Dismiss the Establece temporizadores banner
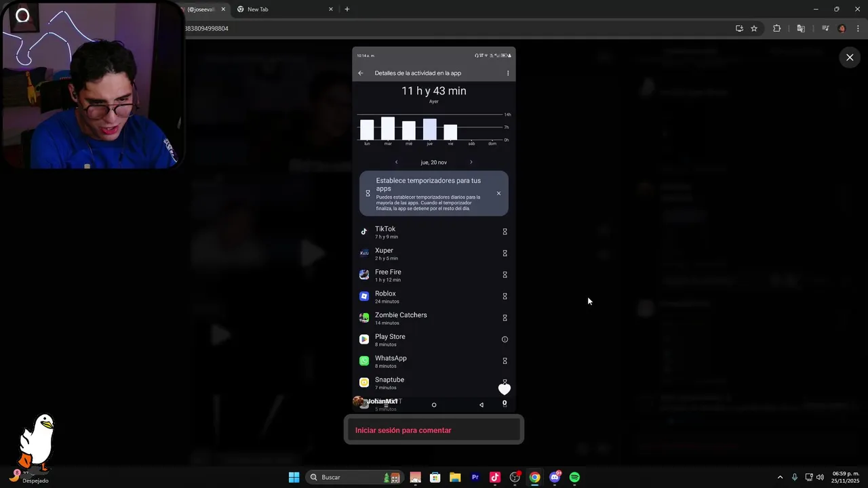This screenshot has height=488, width=868. (x=498, y=193)
